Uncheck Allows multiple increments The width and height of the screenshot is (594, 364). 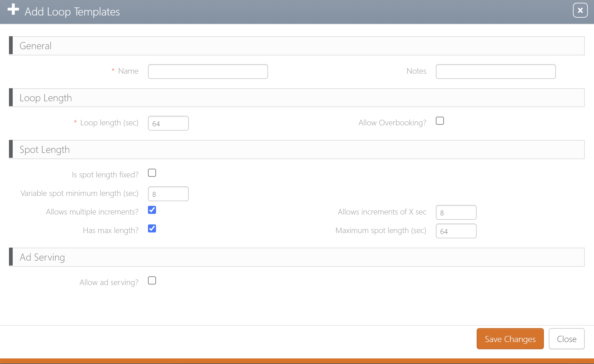[x=152, y=210]
